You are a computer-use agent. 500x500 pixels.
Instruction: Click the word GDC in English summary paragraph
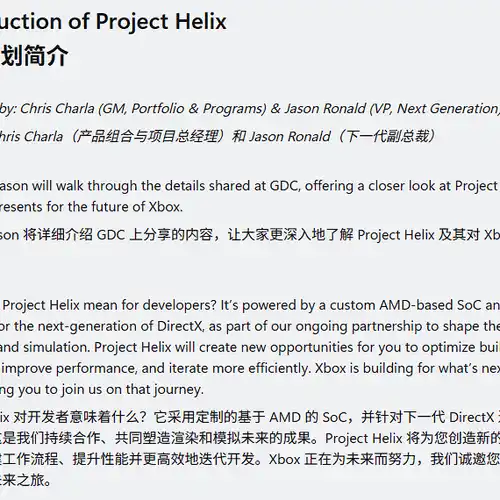[x=284, y=186]
